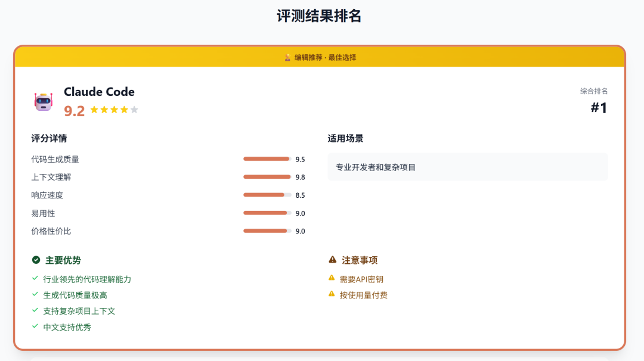
Task: Click the page title 评测结果排名
Action: click(x=319, y=16)
